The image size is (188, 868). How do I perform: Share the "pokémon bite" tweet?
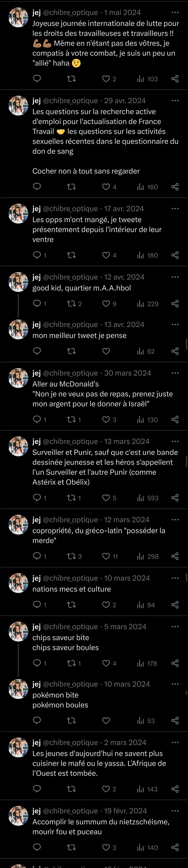click(175, 720)
